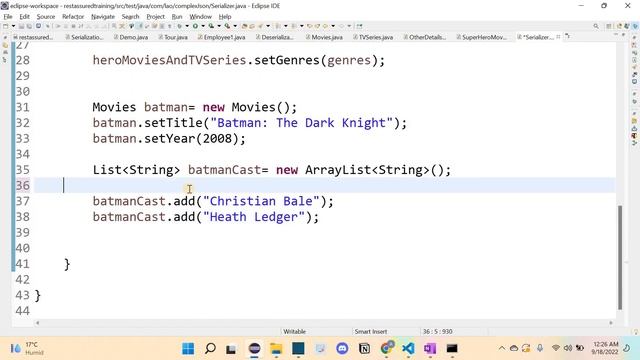Switch to the restassured... editor tab
640x360 pixels.
[x=33, y=37]
